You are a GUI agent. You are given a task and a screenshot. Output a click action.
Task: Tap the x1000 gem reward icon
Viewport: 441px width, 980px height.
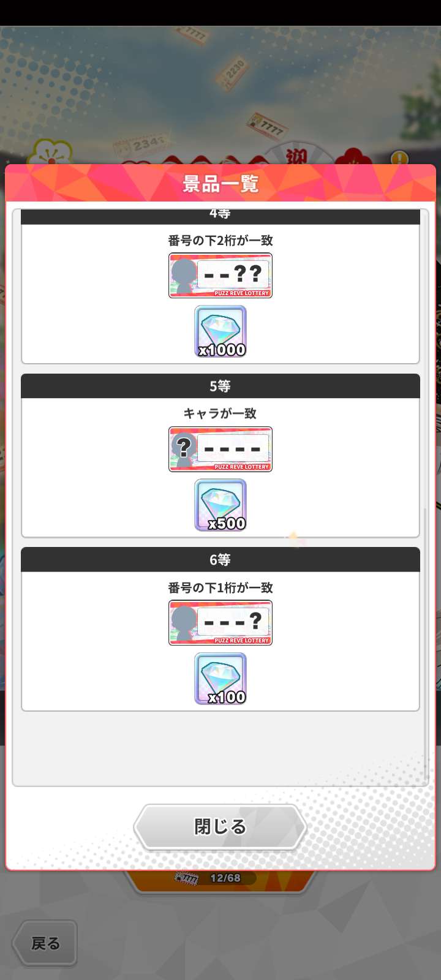click(x=221, y=331)
